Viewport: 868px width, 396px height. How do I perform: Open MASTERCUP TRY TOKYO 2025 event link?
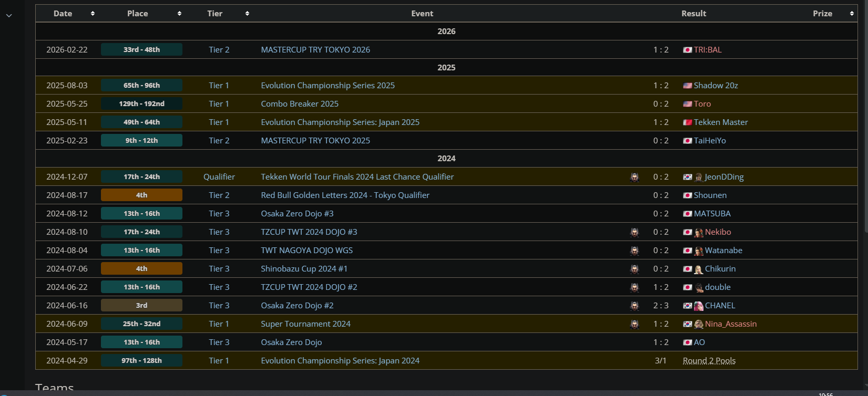[x=315, y=141]
